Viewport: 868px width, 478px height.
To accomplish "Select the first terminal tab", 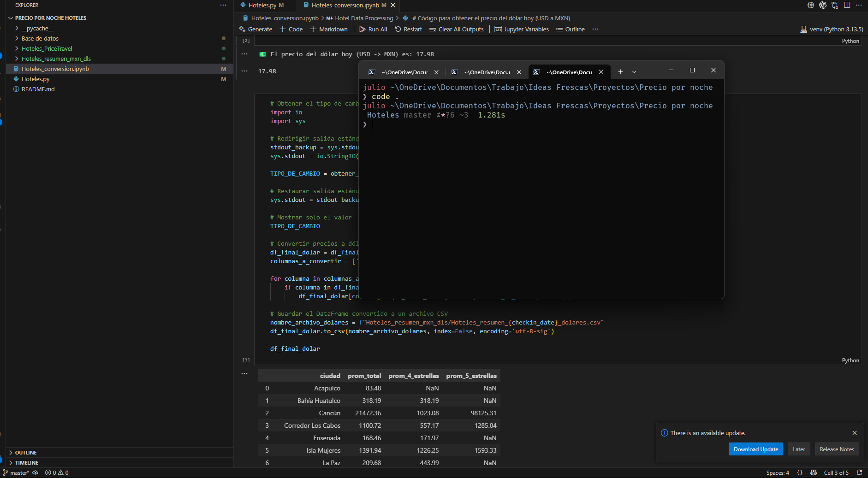I will coord(399,72).
